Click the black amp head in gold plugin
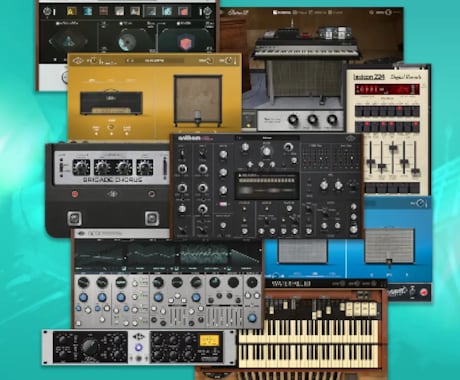 coord(111,103)
